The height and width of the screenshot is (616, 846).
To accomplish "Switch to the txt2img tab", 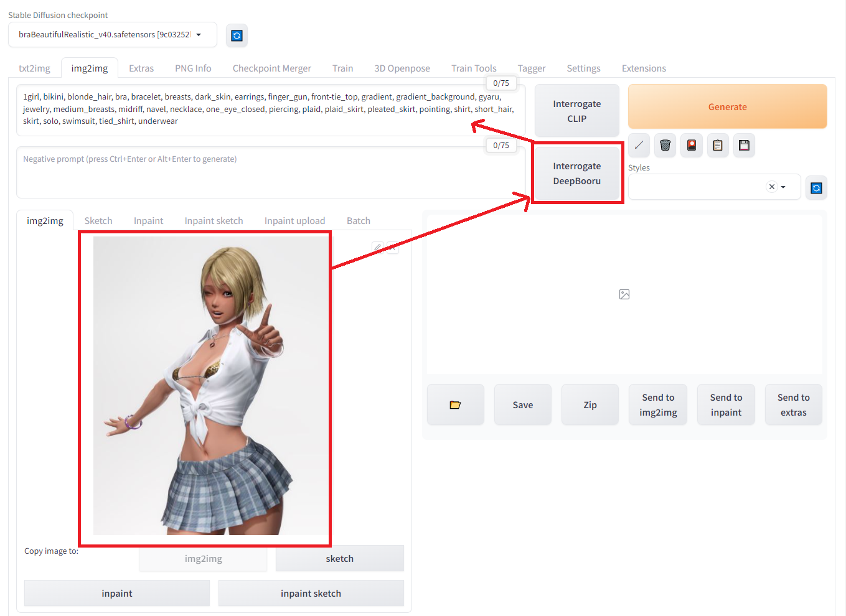I will [34, 68].
